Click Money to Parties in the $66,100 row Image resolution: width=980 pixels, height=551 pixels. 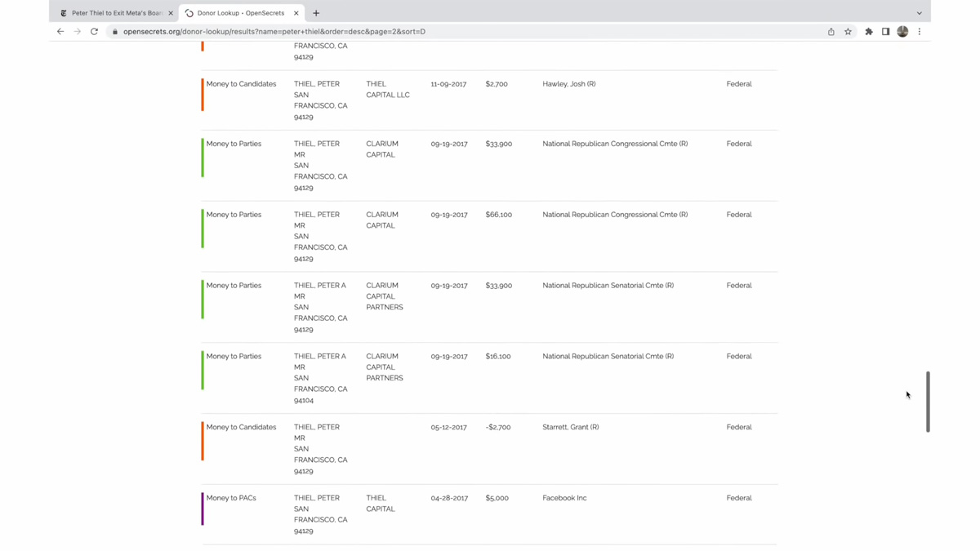(x=234, y=215)
